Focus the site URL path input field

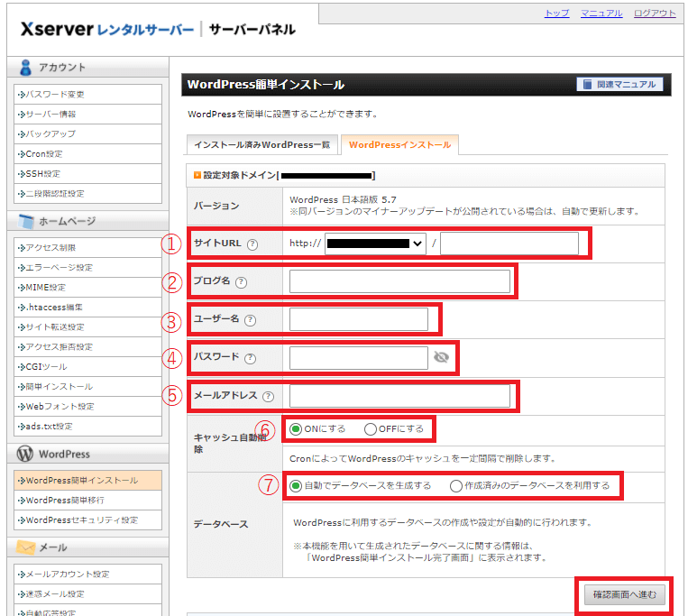(509, 244)
